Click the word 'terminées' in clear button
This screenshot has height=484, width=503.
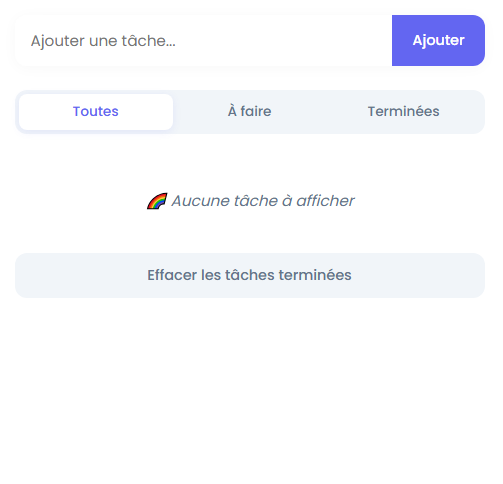click(x=315, y=275)
